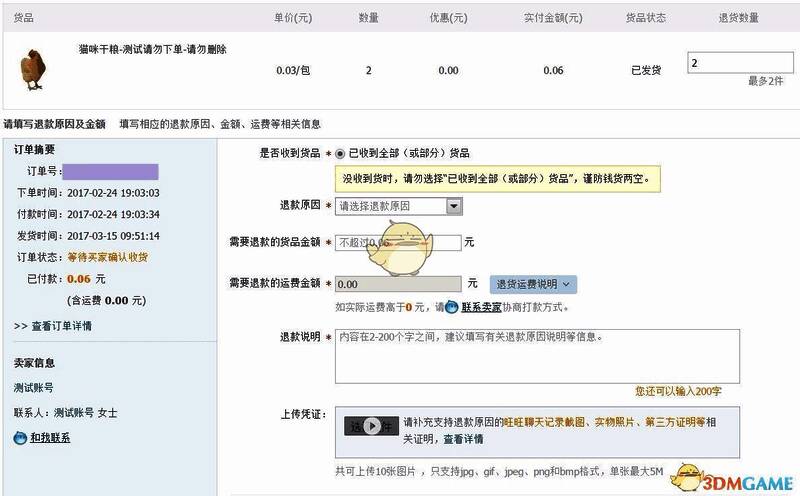Click the paid amount 0.06 元 in summary
Screen dimensions: 800x496
pyautogui.click(x=86, y=279)
